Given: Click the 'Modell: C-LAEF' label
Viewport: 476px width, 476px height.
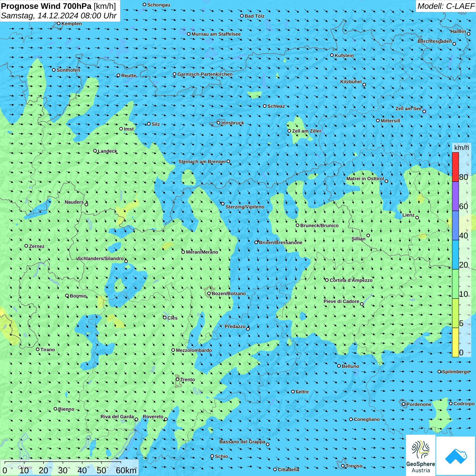Looking at the screenshot, I should click(x=445, y=6).
